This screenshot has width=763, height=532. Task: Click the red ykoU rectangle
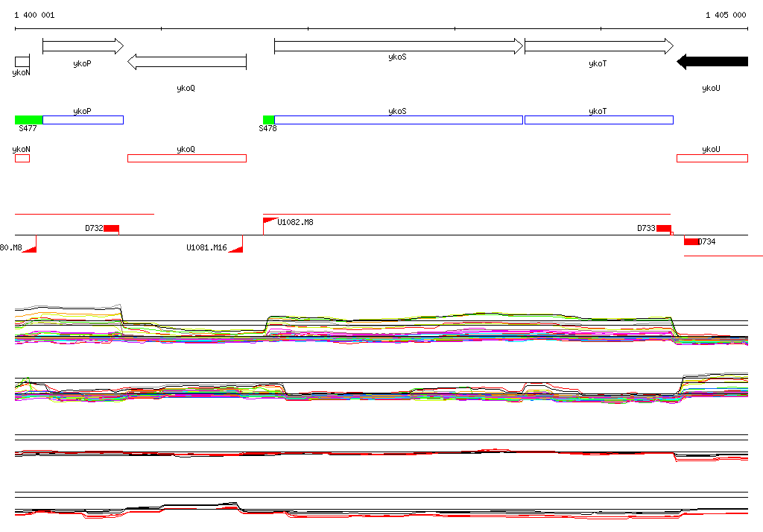712,158
